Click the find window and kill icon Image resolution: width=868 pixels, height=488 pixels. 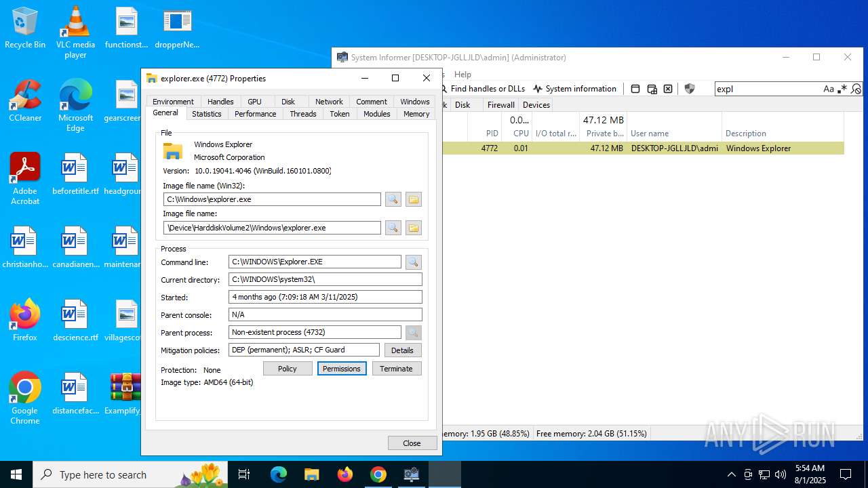point(668,89)
